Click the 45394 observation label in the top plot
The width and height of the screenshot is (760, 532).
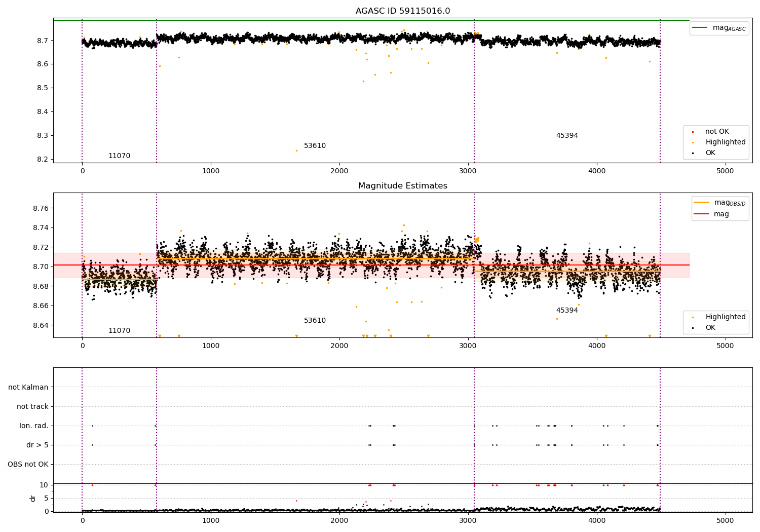point(567,136)
